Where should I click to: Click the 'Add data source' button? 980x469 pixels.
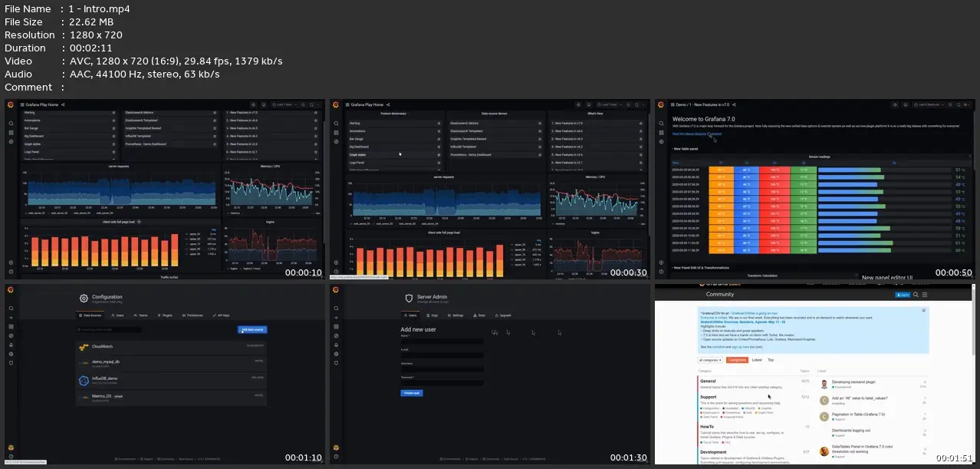point(252,329)
